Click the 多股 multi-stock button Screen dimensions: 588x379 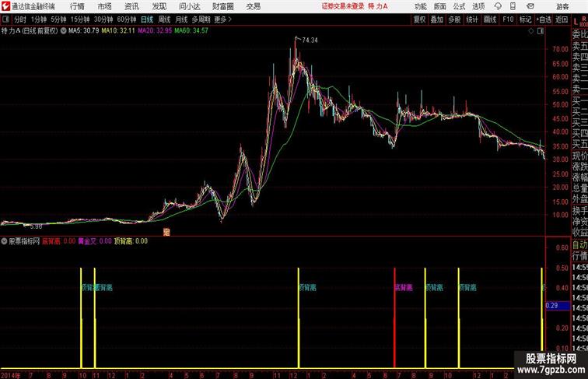[454, 19]
